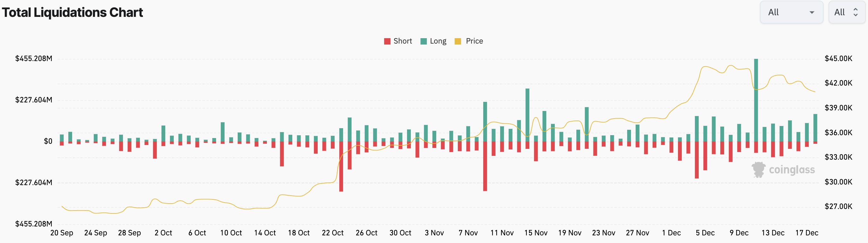Screen dimensions: 868x243
Task: Hide the Price line via legend label
Action: pyautogui.click(x=474, y=41)
